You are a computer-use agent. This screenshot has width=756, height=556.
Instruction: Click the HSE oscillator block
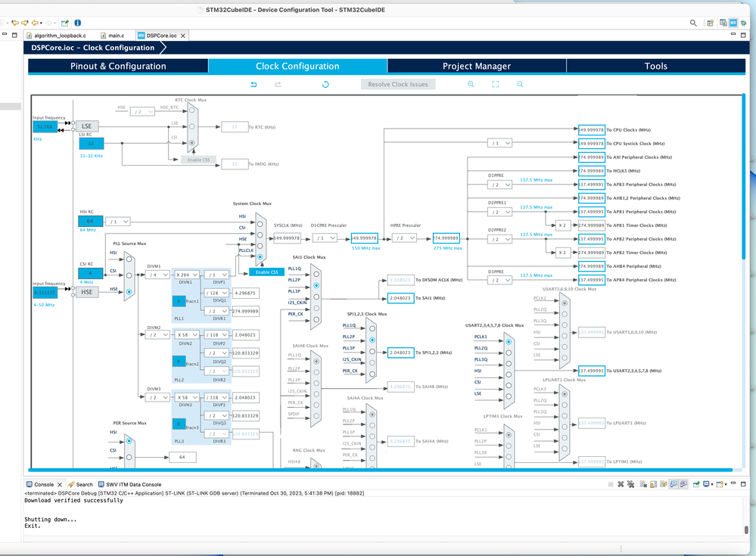[x=87, y=292]
